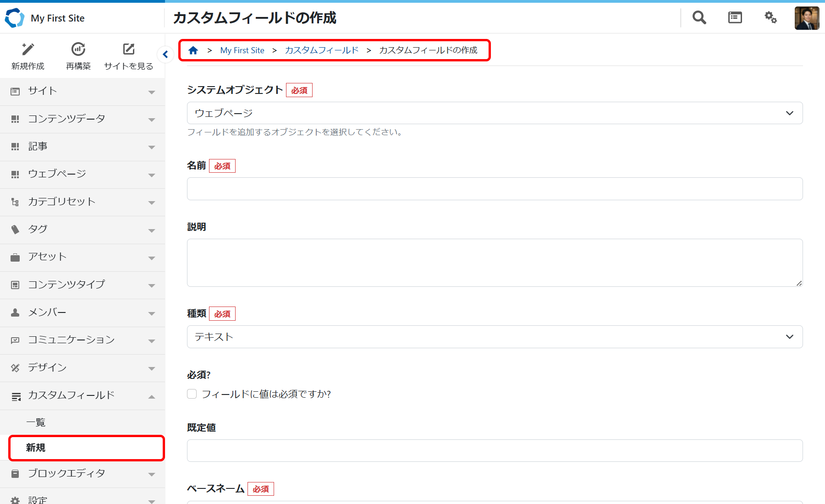Select 一覧 under カスタムフィールド
Image resolution: width=825 pixels, height=504 pixels.
[36, 422]
